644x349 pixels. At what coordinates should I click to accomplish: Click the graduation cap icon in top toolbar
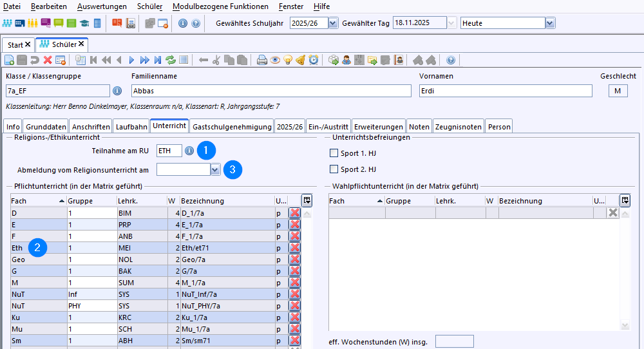pyautogui.click(x=84, y=23)
